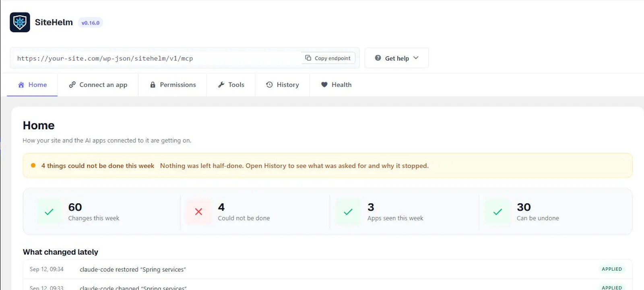Click the copy icon beside Copy endpoint
Screen dimensions: 644x290
pos(308,58)
